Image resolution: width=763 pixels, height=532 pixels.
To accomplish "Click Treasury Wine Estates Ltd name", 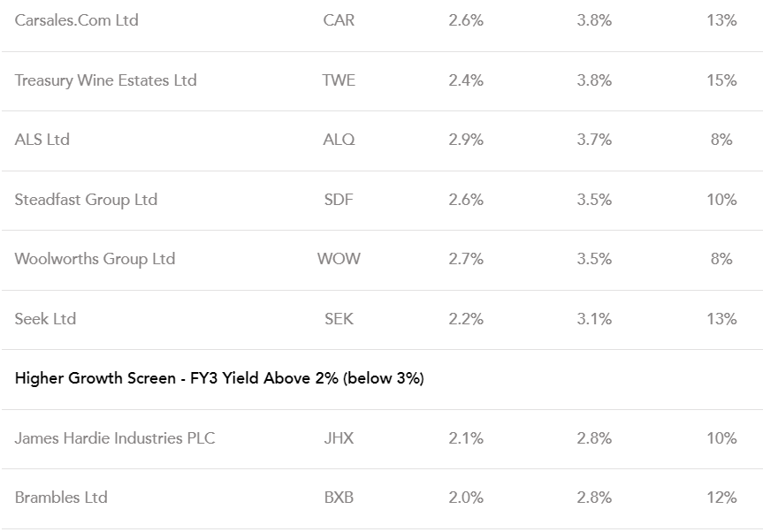I will pos(105,80).
